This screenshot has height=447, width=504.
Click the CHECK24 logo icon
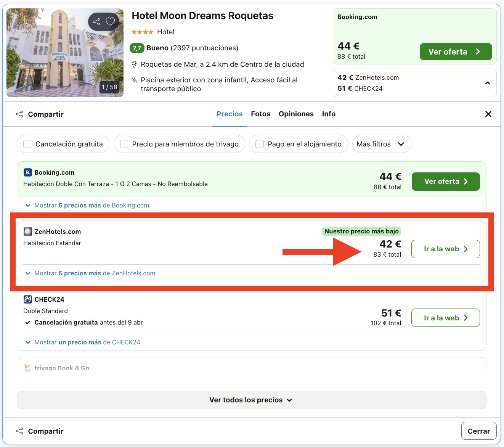tap(28, 299)
